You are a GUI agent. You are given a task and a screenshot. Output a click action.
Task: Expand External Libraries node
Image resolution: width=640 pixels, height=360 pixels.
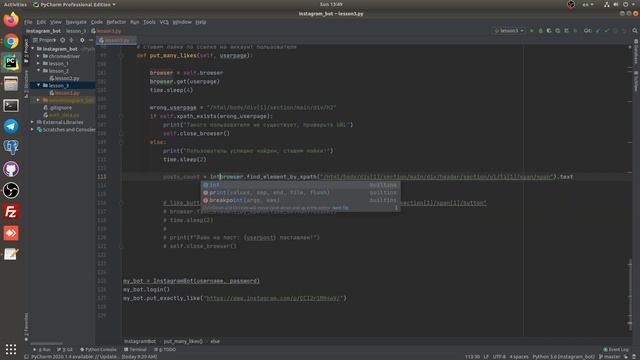[33, 122]
